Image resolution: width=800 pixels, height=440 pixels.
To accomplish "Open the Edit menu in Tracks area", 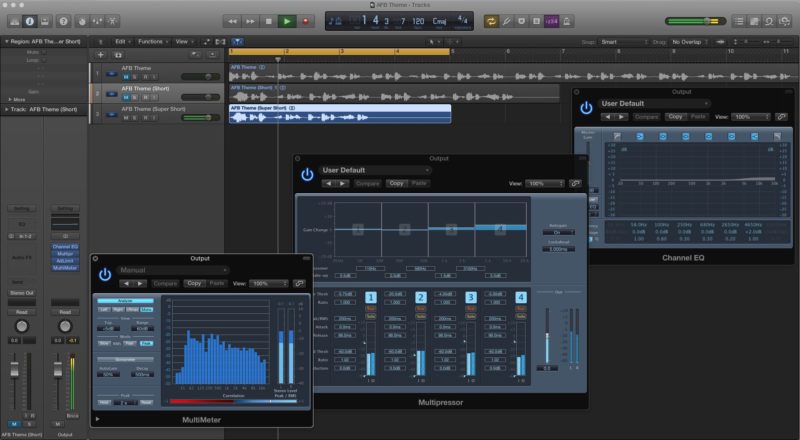I will pyautogui.click(x=121, y=42).
